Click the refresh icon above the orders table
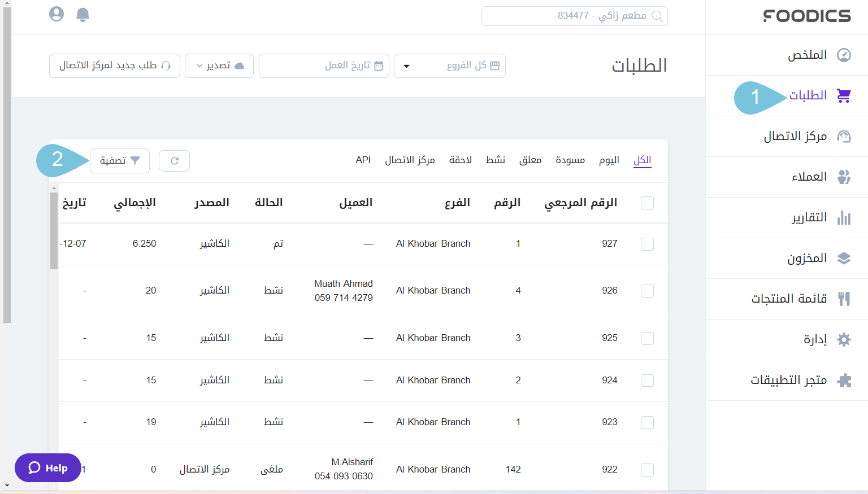Screen dimensions: 868x494 pyautogui.click(x=174, y=161)
